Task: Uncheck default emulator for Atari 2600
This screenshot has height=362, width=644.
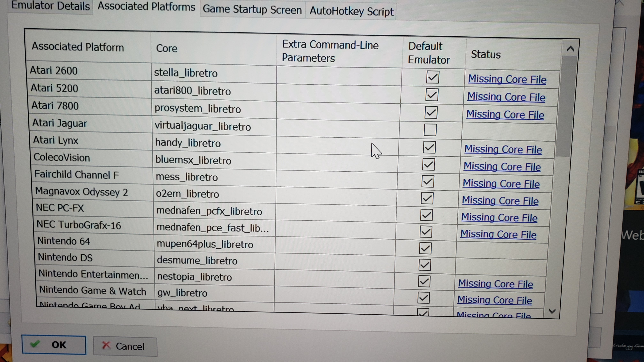Action: click(x=433, y=77)
